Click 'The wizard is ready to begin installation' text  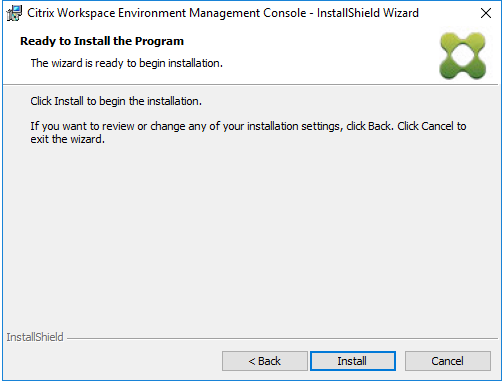[127, 63]
